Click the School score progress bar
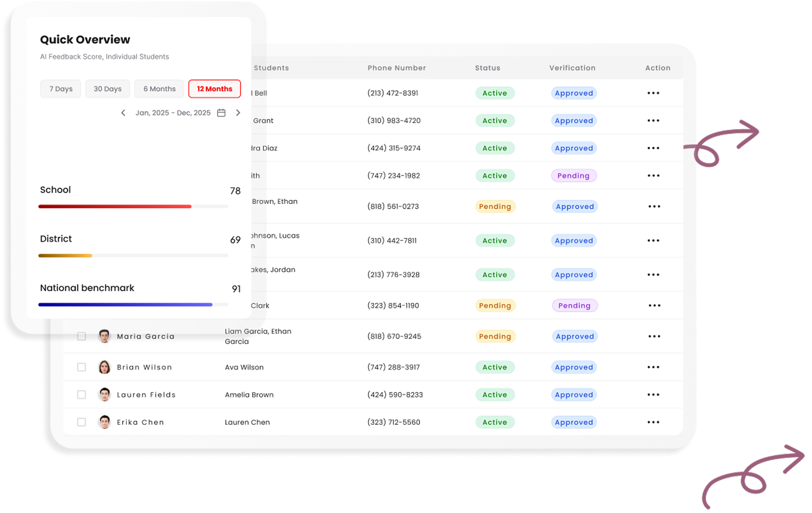 click(x=133, y=207)
